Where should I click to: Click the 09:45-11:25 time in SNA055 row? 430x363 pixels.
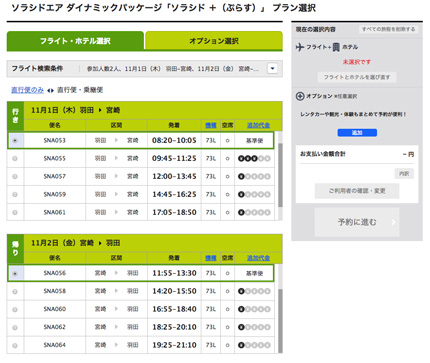point(174,159)
